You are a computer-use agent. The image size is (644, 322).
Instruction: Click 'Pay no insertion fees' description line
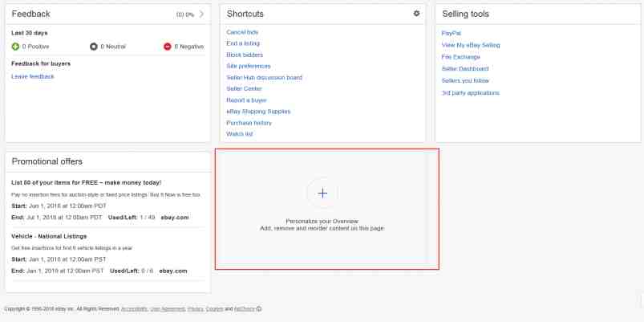tap(106, 194)
